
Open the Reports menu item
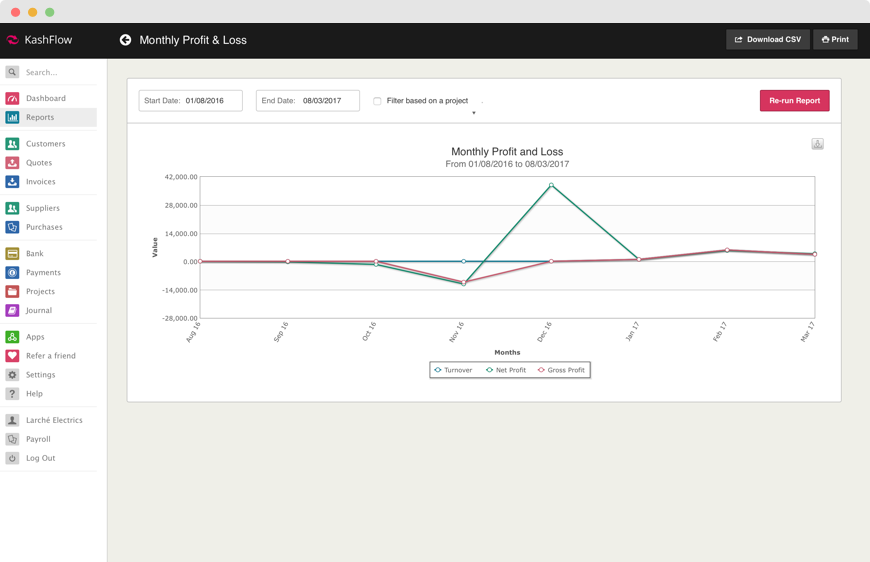point(40,117)
